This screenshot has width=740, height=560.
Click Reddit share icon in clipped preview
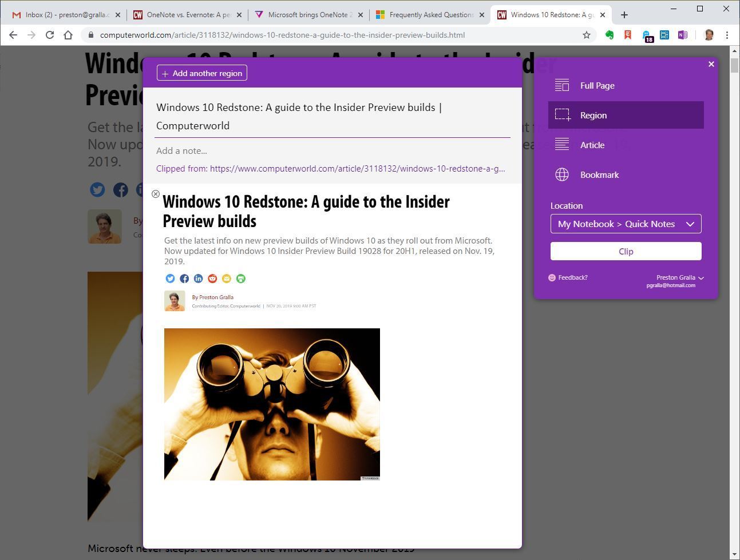pyautogui.click(x=212, y=279)
